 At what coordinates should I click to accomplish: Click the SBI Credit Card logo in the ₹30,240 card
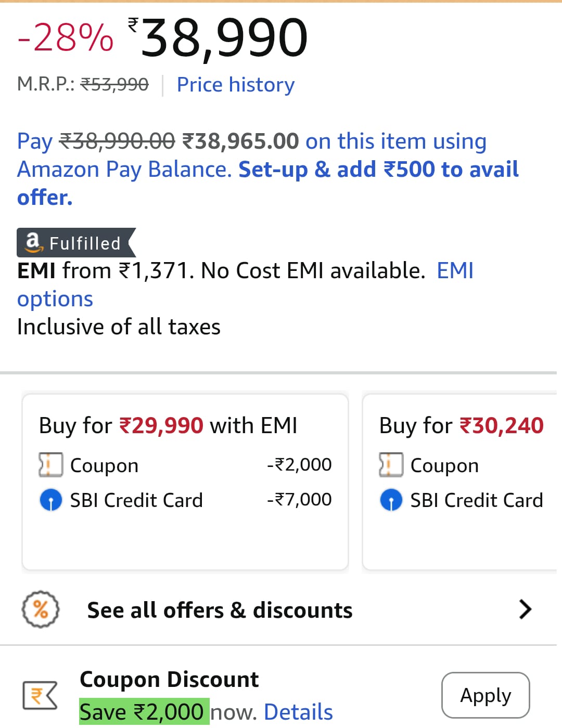391,500
